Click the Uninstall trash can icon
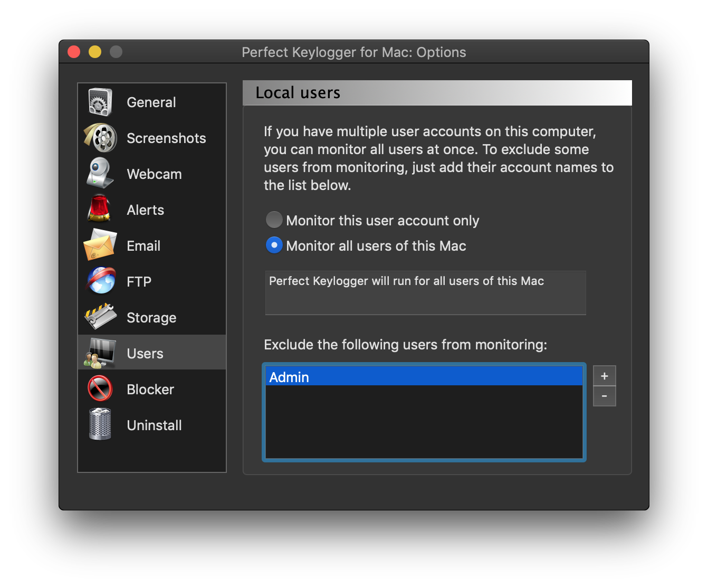The image size is (708, 588). point(100,424)
